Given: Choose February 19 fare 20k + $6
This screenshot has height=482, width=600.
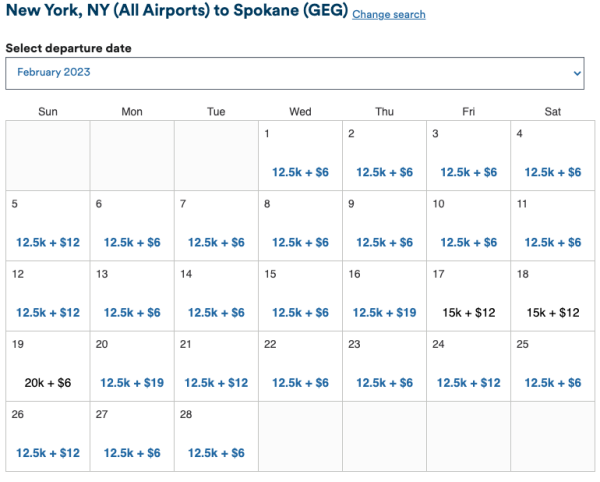Looking at the screenshot, I should coord(47,382).
